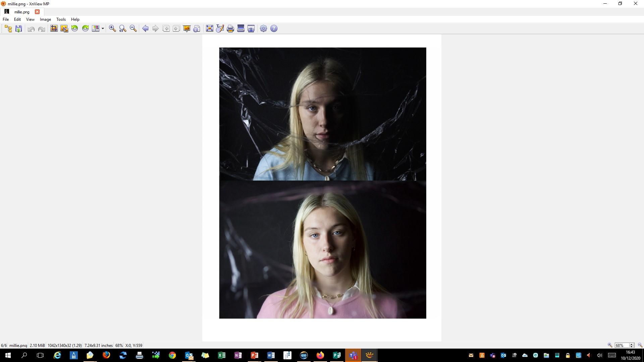Open the Tools menu
The width and height of the screenshot is (644, 362).
(61, 19)
